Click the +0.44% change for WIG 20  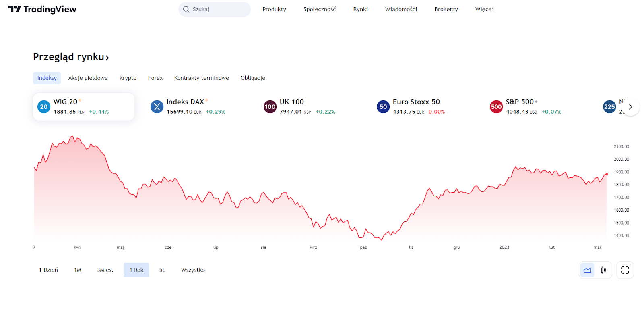99,112
